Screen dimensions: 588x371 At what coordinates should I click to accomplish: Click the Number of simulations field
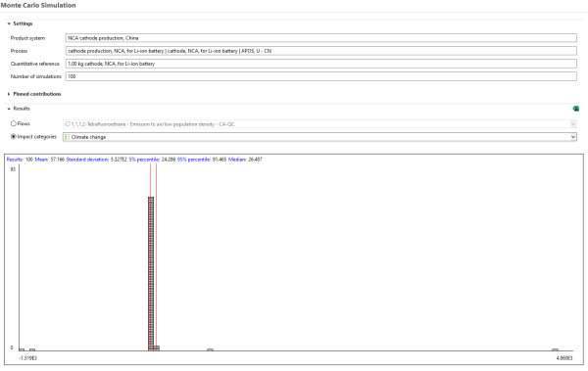[x=321, y=76]
